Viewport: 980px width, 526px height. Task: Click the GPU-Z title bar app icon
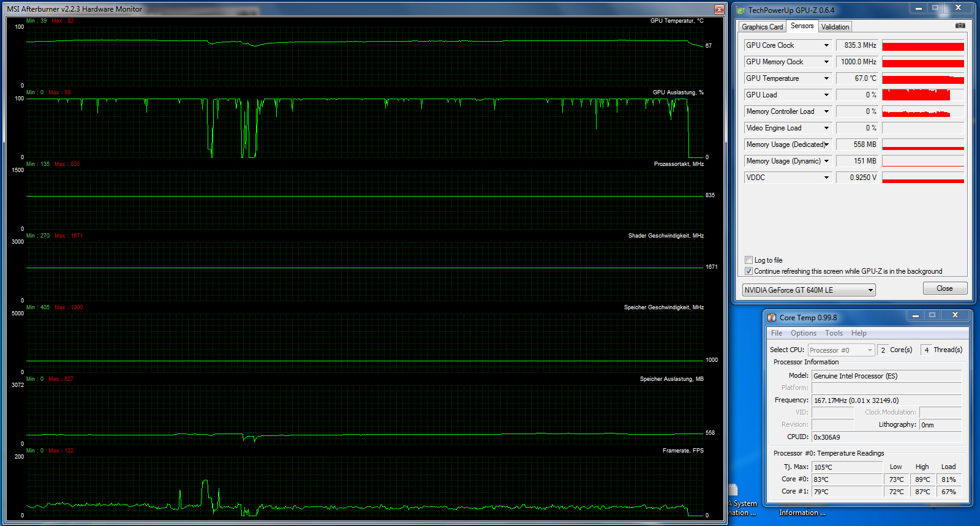[x=741, y=10]
